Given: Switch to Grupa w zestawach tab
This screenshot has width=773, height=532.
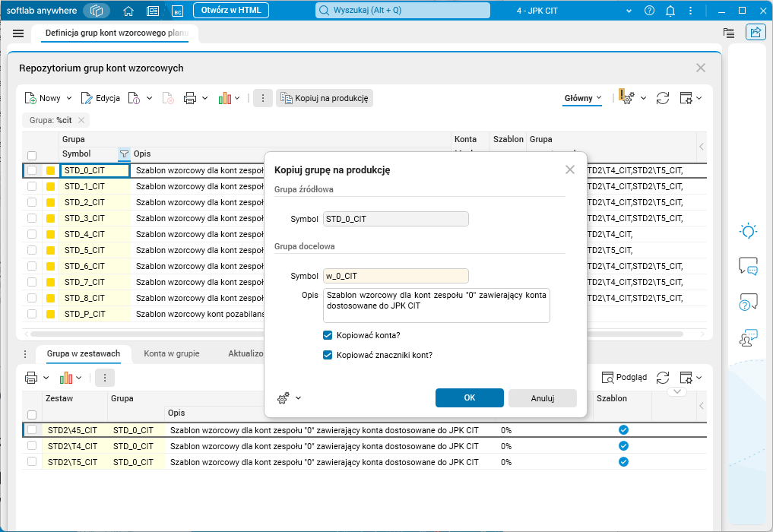Looking at the screenshot, I should (84, 353).
